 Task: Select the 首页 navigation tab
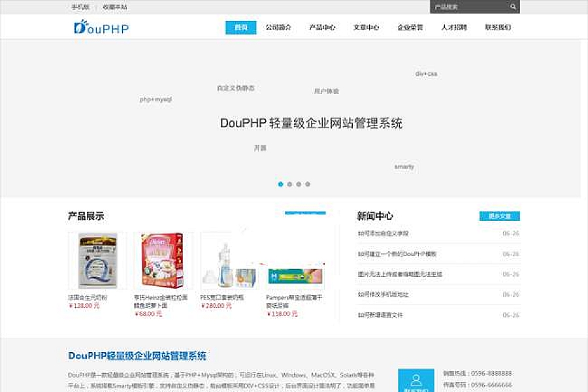pyautogui.click(x=240, y=27)
